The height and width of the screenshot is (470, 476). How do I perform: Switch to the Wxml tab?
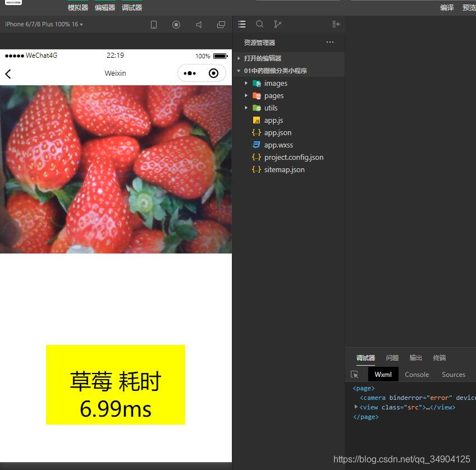tap(383, 375)
